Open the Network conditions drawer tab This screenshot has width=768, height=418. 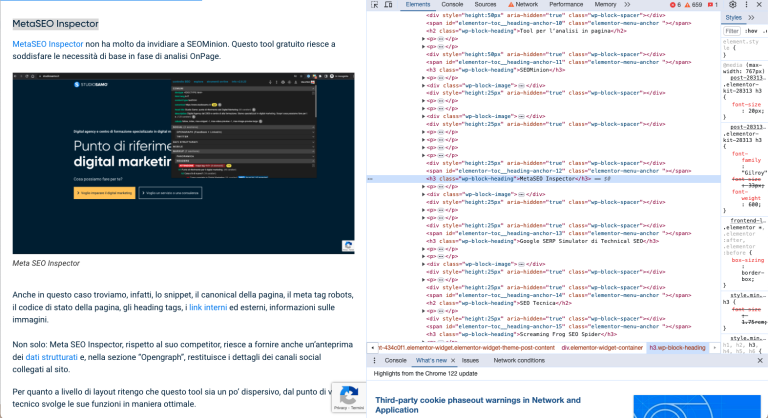518,360
